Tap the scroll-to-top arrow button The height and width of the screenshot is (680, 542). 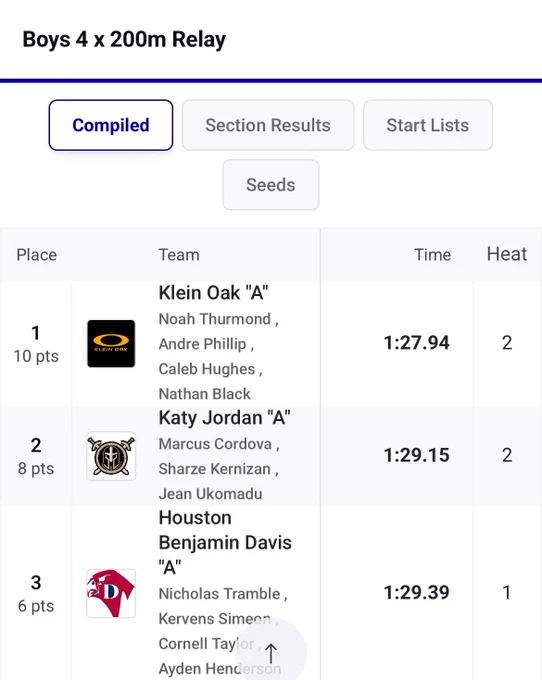[271, 653]
